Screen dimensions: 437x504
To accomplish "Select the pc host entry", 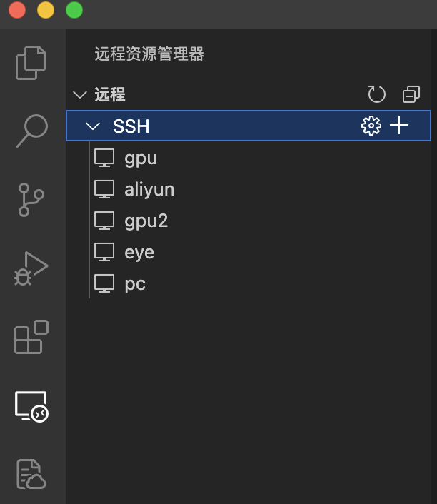I will tap(248, 284).
